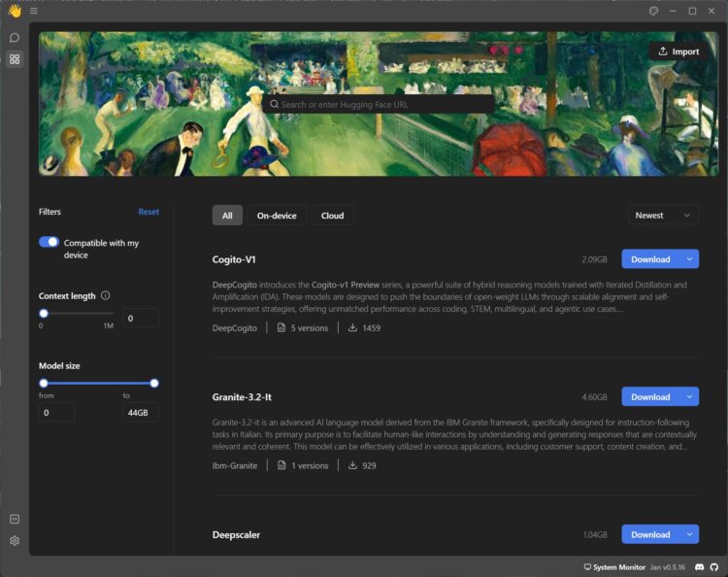Reset the filters
728x577 pixels.
pyautogui.click(x=149, y=212)
